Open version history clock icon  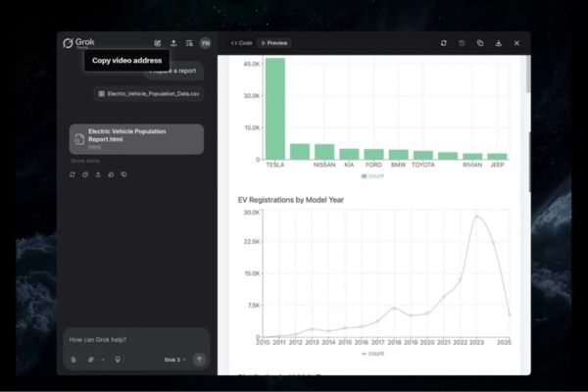[462, 43]
